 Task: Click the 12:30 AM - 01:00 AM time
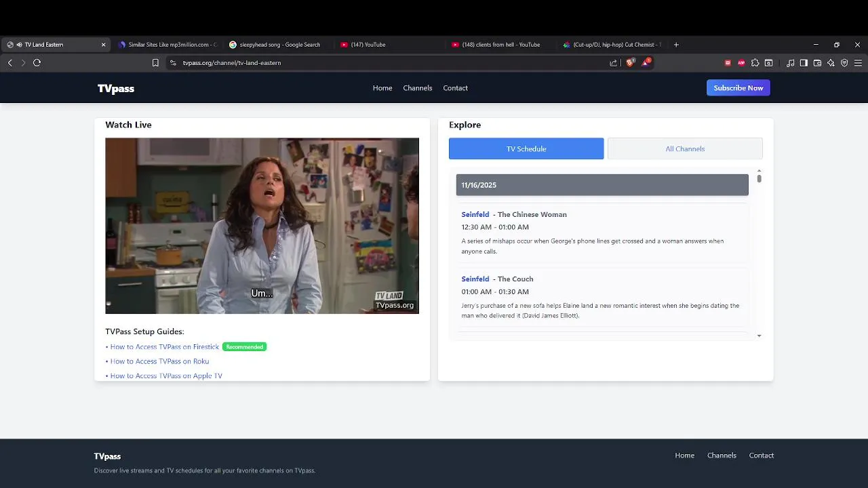[495, 227]
